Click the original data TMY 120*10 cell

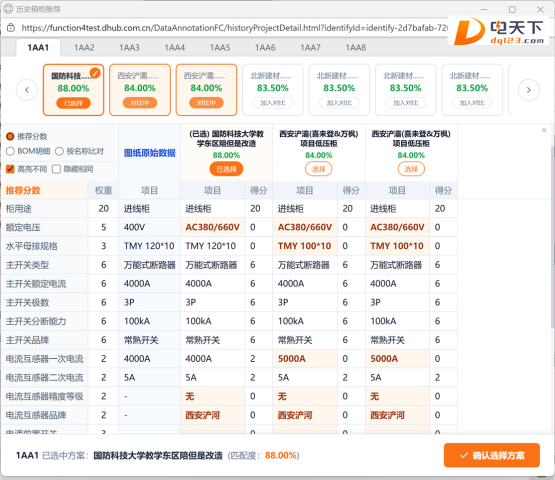coord(149,246)
